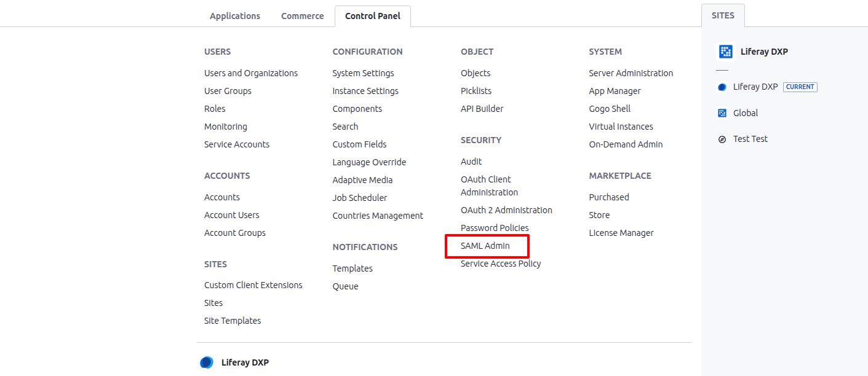Open Store under Marketplace
This screenshot has width=868, height=376.
599,215
